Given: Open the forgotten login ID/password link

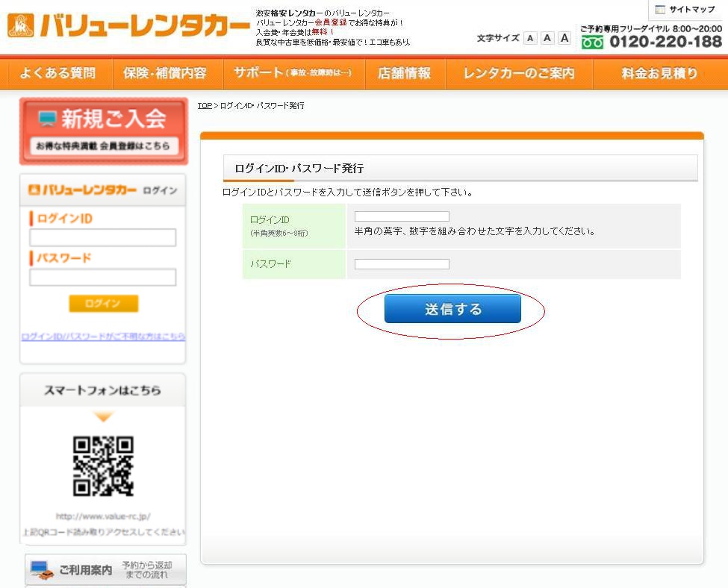Looking at the screenshot, I should tap(103, 337).
